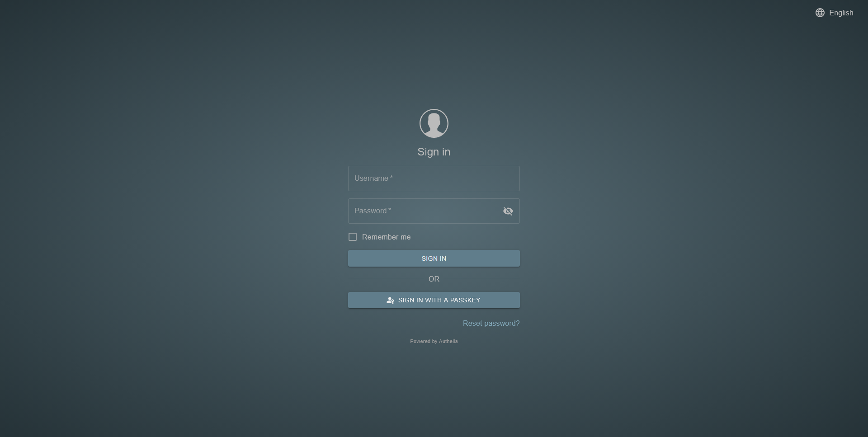Image resolution: width=868 pixels, height=437 pixels.
Task: Open the English language selector
Action: 841,13
